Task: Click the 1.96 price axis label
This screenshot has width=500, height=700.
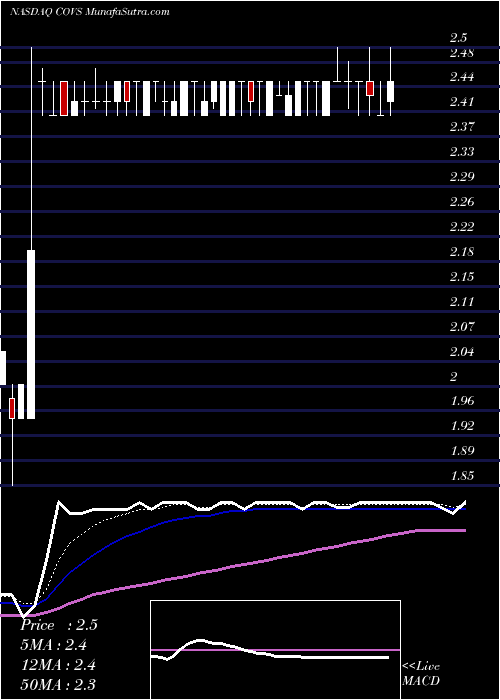Action: [462, 401]
